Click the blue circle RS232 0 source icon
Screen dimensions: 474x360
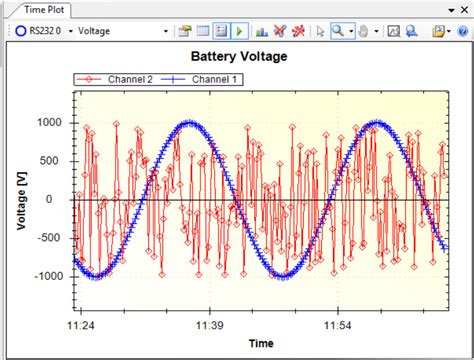click(21, 31)
